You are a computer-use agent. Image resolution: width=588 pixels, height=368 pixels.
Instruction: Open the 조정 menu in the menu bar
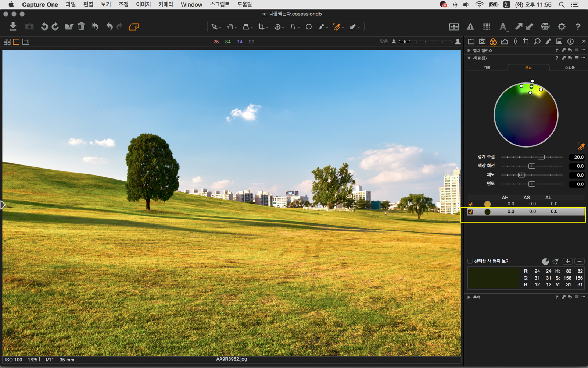pos(123,4)
